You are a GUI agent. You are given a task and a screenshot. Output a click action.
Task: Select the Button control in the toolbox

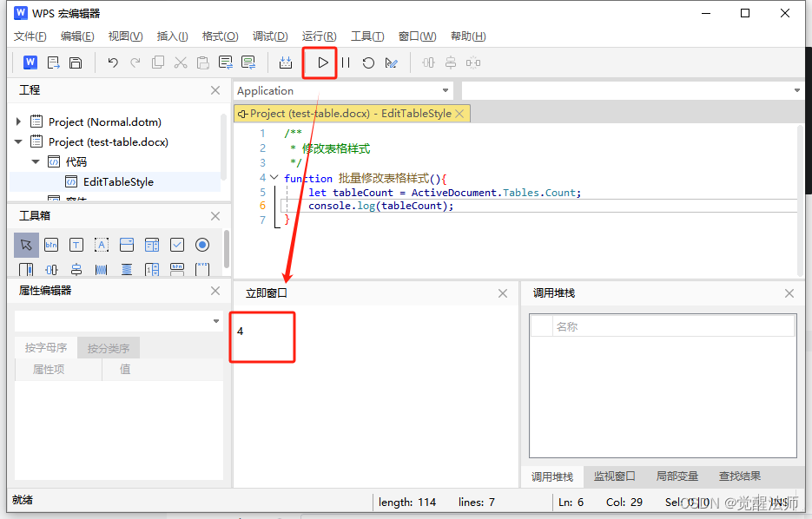point(50,245)
